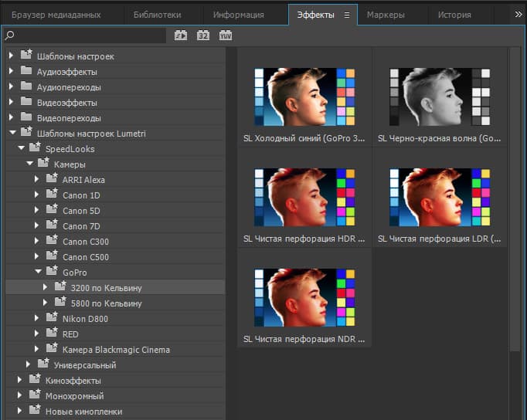Expand the ARRI Alexa arrow
The image size is (527, 420).
coord(36,179)
